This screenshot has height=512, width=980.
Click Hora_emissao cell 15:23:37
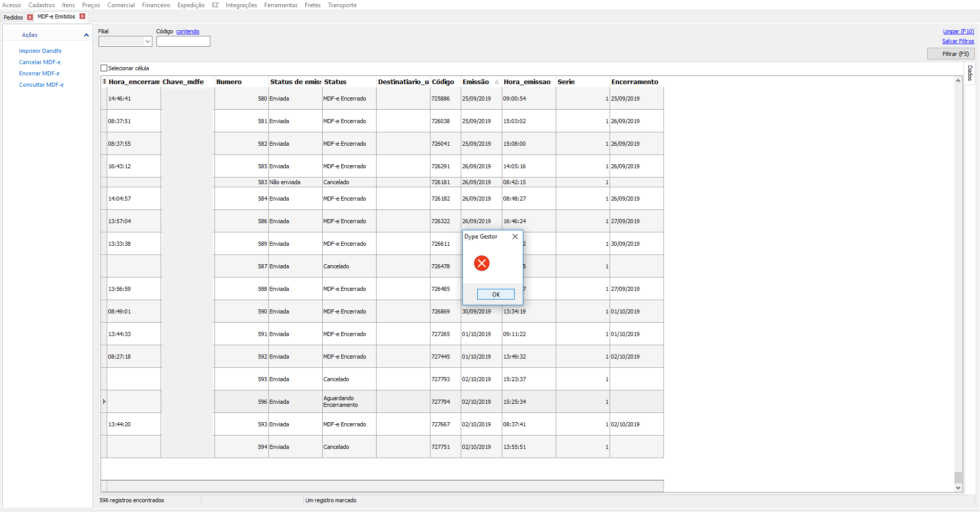pos(529,379)
